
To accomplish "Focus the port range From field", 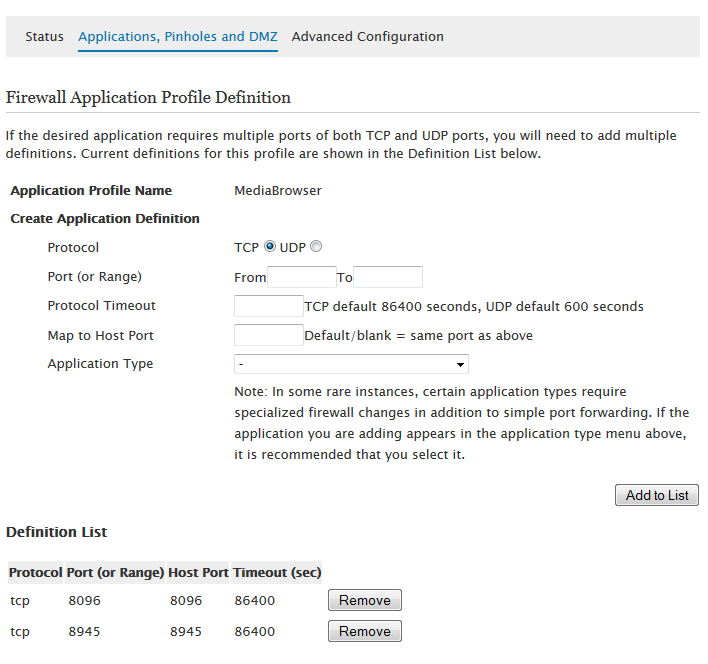I will (x=302, y=277).
